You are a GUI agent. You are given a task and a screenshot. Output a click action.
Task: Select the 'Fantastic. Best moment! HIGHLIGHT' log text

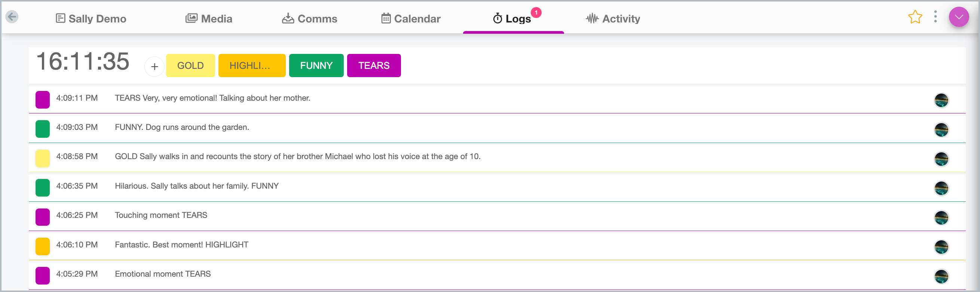point(181,245)
